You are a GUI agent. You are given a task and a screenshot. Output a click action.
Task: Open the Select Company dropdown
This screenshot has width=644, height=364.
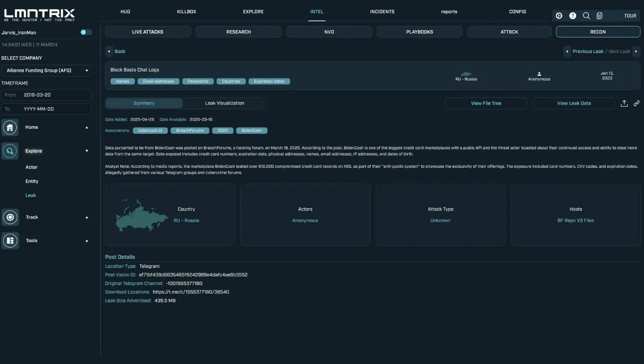47,71
